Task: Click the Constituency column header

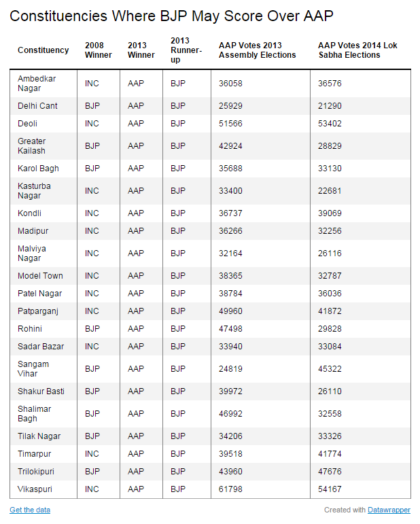Action: (43, 50)
